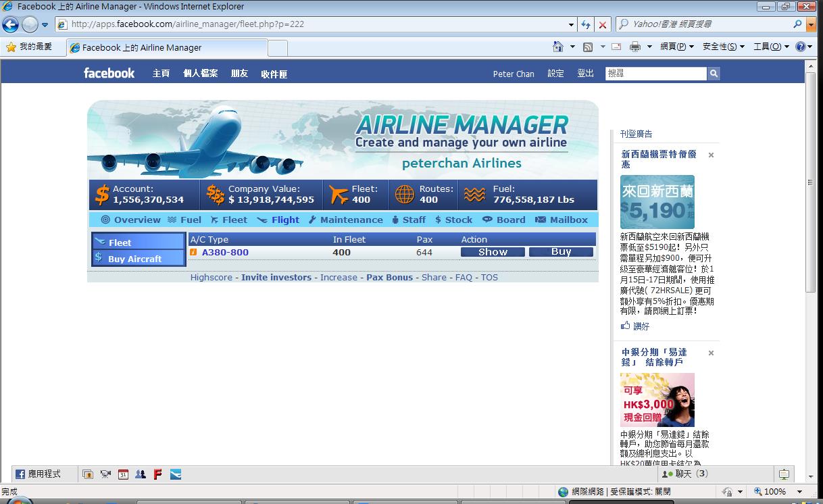Open the 工具(O) Tools menu
The image size is (823, 504).
coord(771,47)
